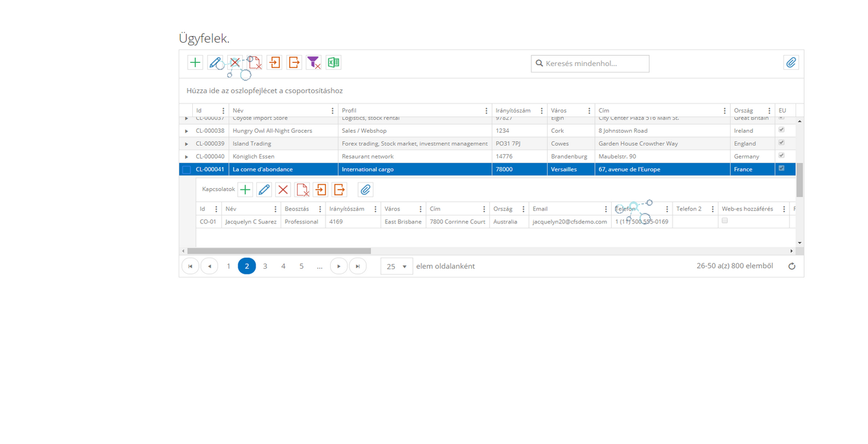
Task: Click the Königlich Essen name cell
Action: (x=284, y=157)
